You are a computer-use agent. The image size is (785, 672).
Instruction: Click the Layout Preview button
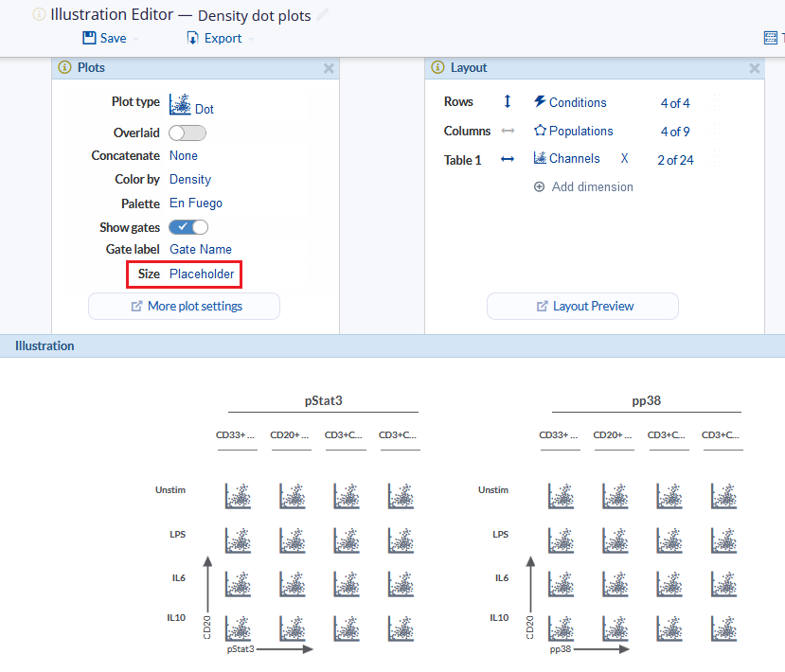pos(583,307)
